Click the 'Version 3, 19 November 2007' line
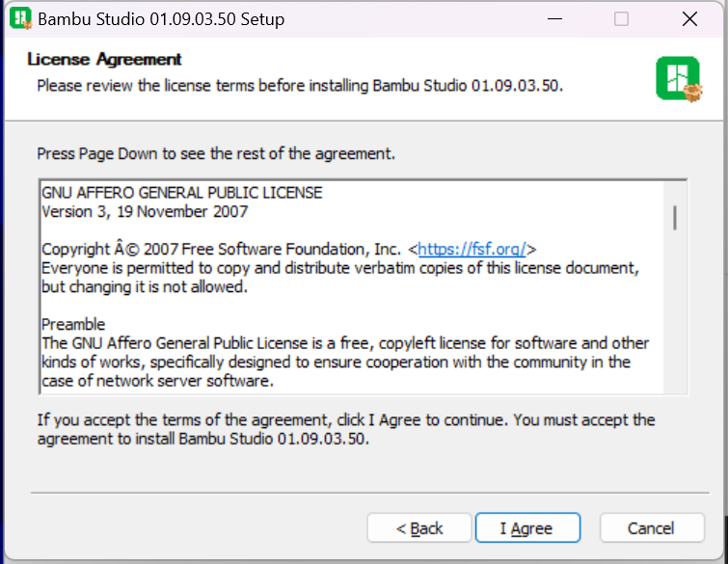The height and width of the screenshot is (564, 728). tap(145, 212)
